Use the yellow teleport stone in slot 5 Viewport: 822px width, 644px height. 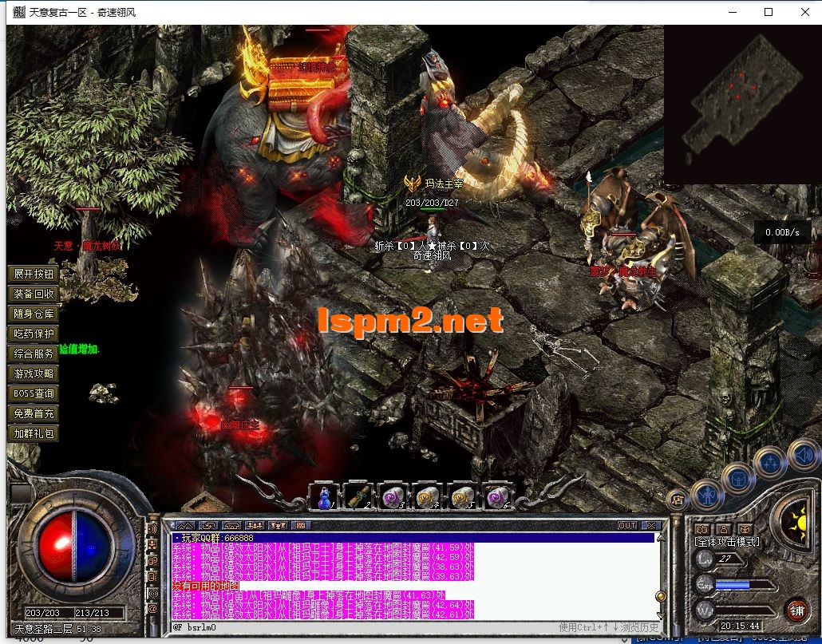463,496
